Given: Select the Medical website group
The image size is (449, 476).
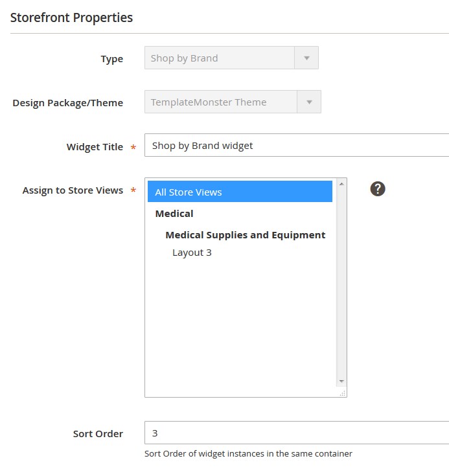Looking at the screenshot, I should [174, 214].
